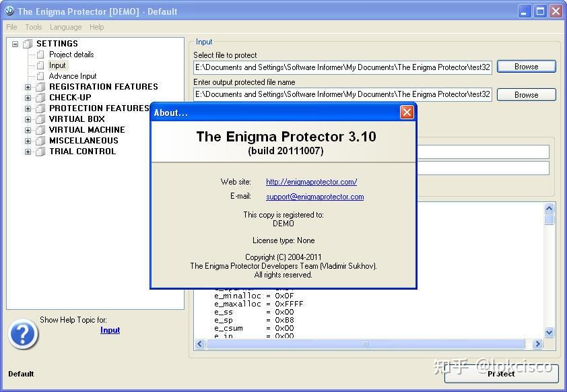Click the SETTINGS folder icon in tree
Screen dimensions: 567x392
(x=28, y=44)
